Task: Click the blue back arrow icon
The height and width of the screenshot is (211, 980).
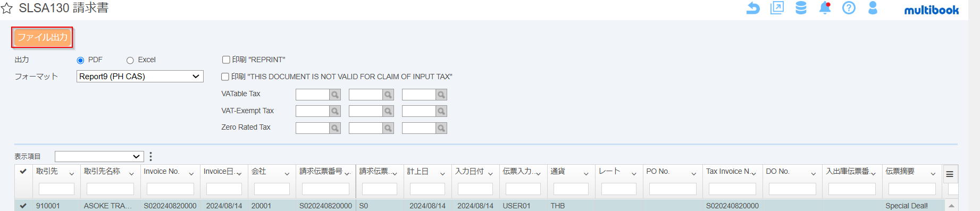Action: pyautogui.click(x=753, y=8)
